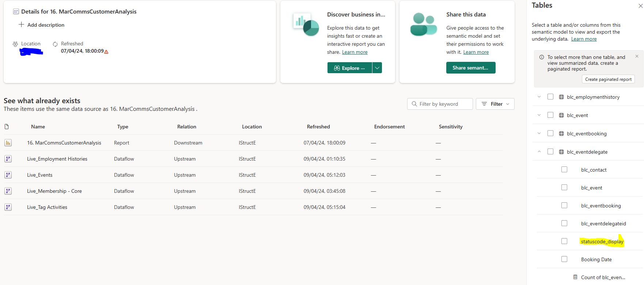Image resolution: width=644 pixels, height=285 pixels.
Task: Click the Share this data people illustration
Action: pyautogui.click(x=424, y=24)
